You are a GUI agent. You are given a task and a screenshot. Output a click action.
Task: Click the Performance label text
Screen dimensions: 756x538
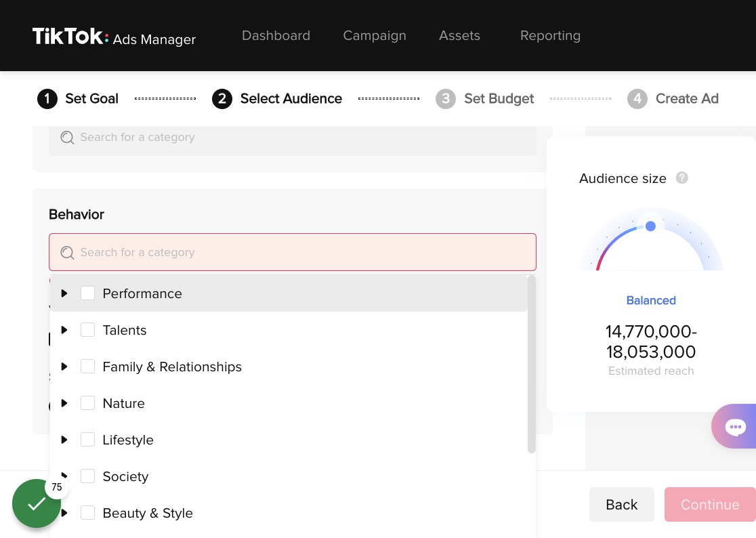[142, 293]
